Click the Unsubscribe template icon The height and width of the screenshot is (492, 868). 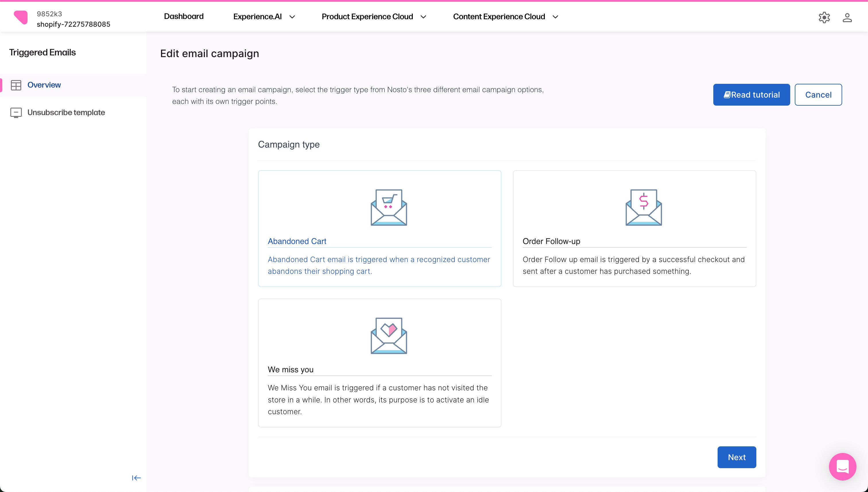click(16, 113)
